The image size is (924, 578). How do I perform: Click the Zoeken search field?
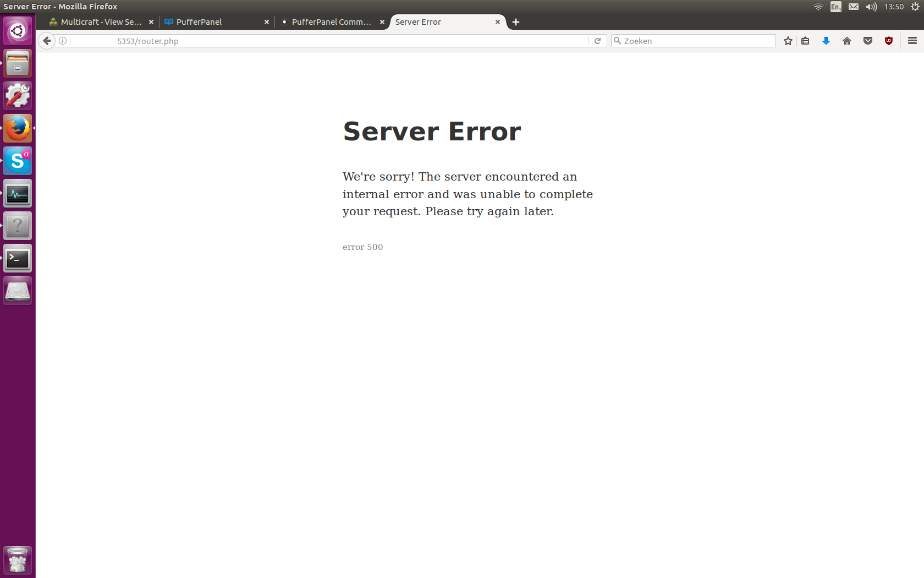pos(693,41)
